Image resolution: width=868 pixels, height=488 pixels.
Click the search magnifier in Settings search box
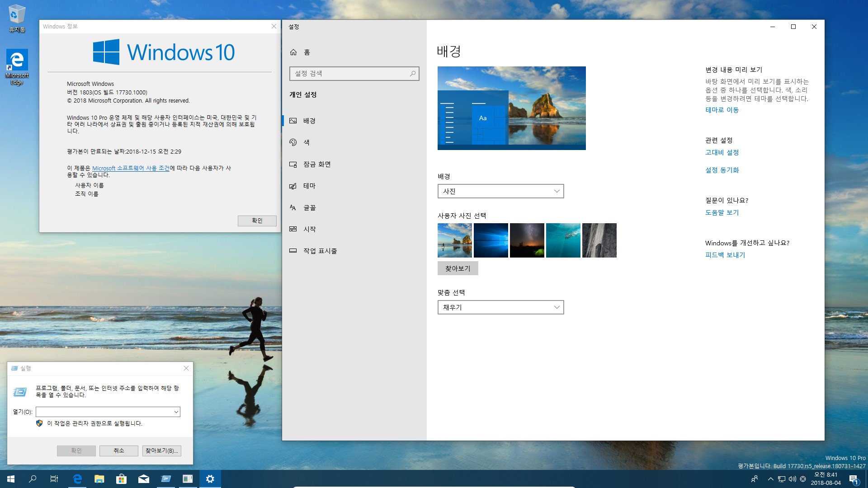click(413, 74)
